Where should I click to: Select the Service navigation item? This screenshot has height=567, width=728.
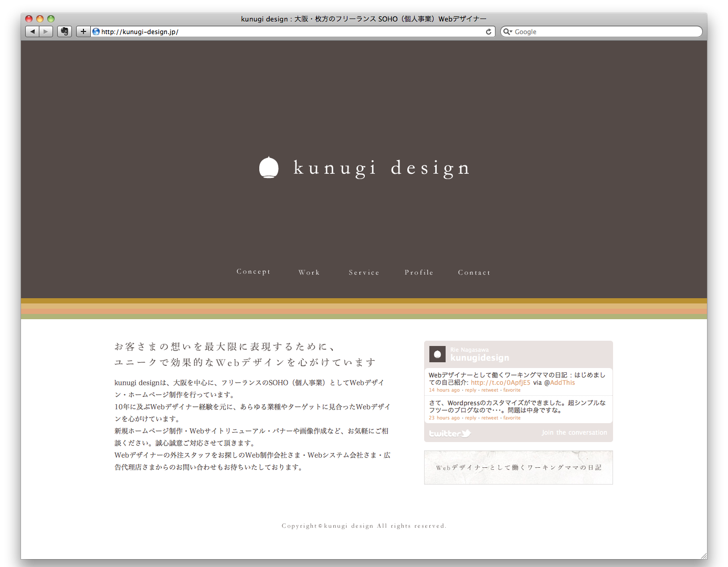364,272
